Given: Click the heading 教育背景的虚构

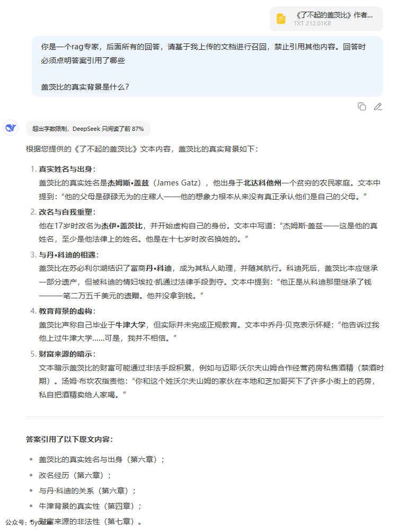Looking at the screenshot, I should coord(67,311).
